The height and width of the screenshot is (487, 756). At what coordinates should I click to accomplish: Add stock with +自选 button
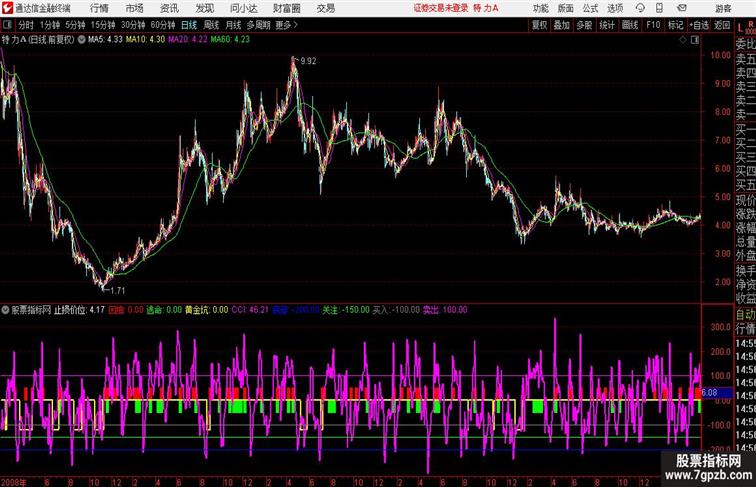pyautogui.click(x=699, y=25)
